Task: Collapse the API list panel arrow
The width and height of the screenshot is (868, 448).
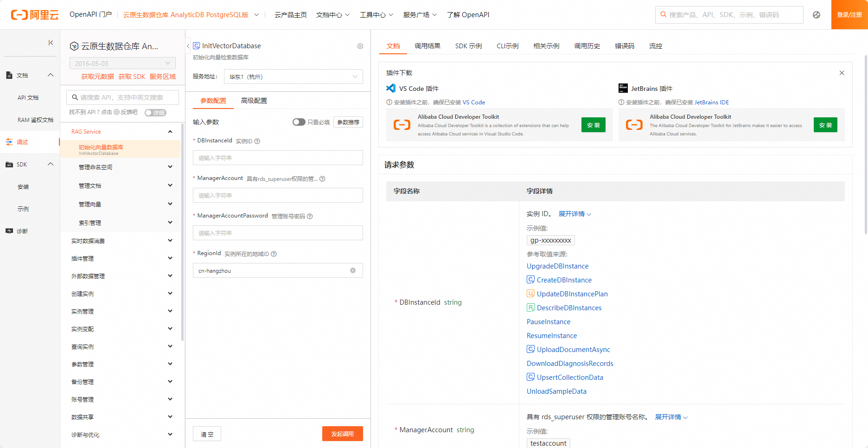Action: coord(188,46)
